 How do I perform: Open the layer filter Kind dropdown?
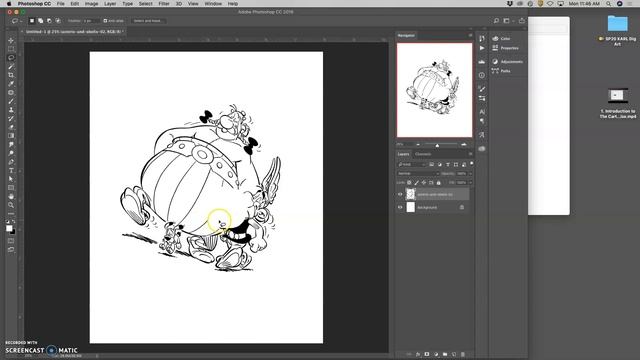[412, 164]
